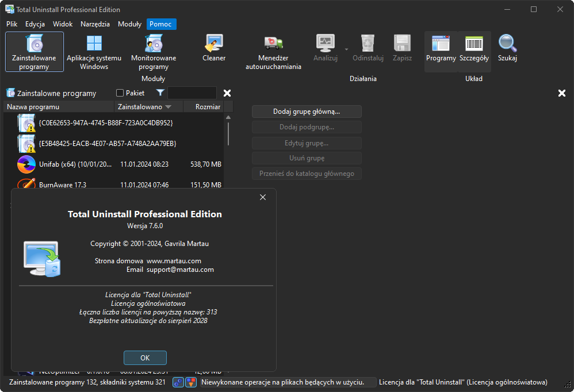
Task: Click Unifab install date 11.01.2024 08:23
Action: click(144, 164)
